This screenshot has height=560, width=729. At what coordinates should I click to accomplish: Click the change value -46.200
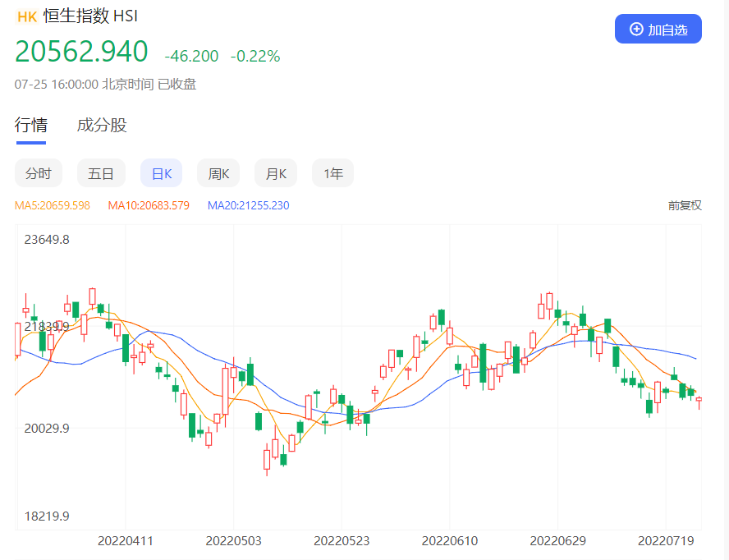191,57
